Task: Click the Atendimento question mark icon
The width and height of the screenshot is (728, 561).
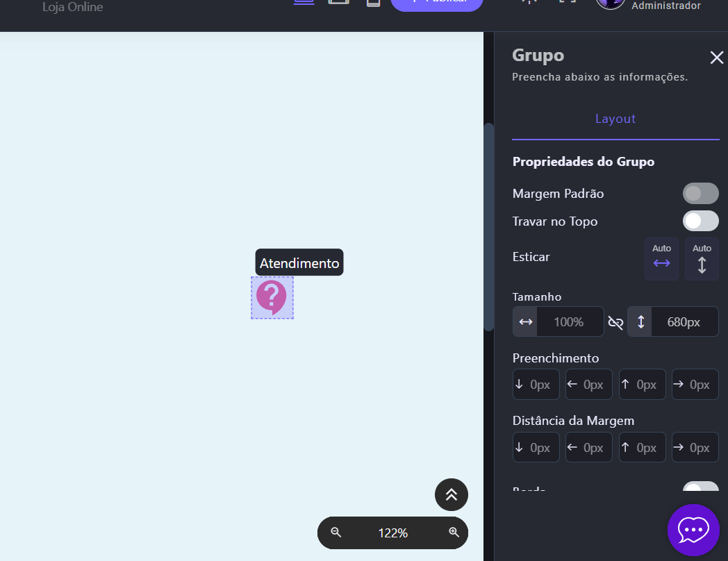Action: click(272, 297)
